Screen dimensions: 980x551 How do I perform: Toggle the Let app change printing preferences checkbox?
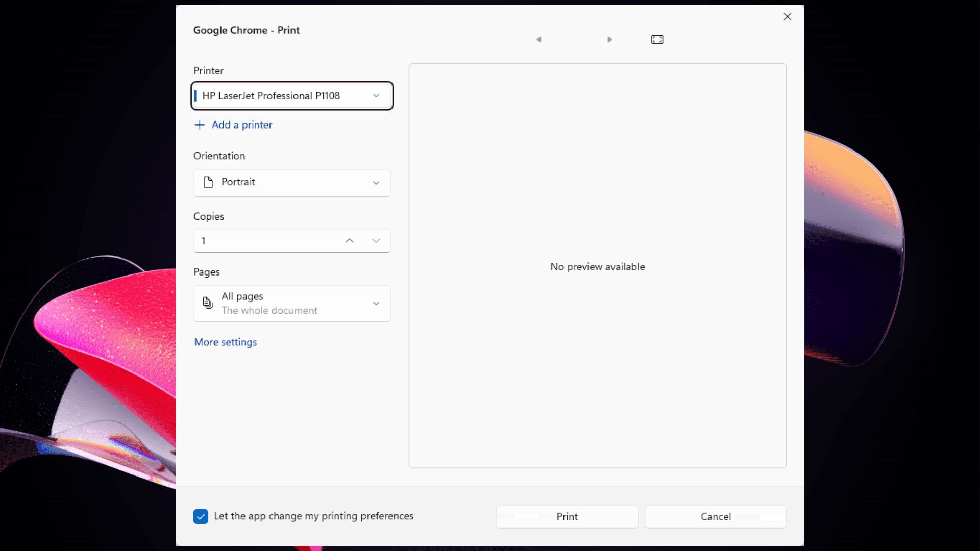tap(201, 517)
